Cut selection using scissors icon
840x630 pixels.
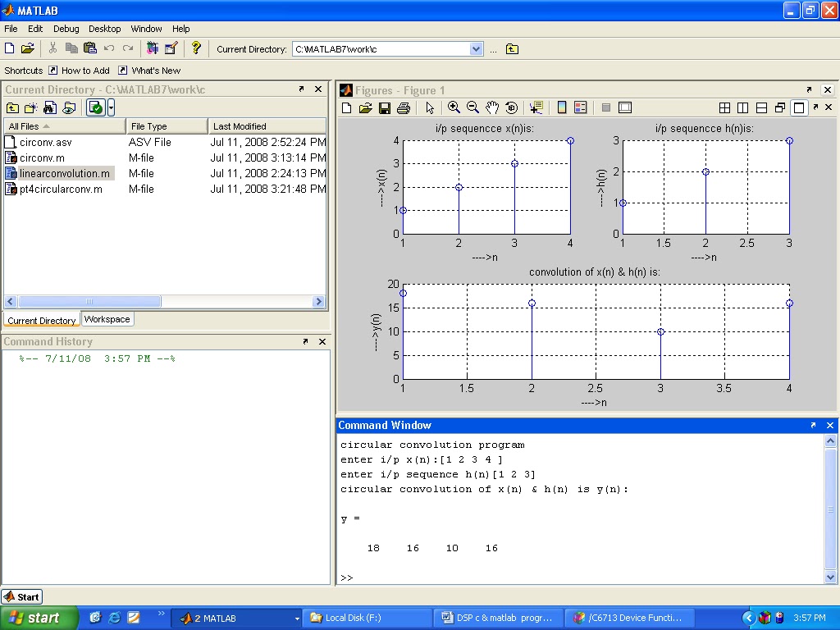(52, 48)
